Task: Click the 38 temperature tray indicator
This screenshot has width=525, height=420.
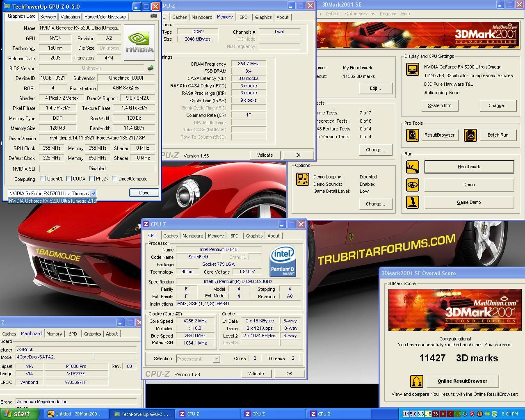Action: point(436,414)
